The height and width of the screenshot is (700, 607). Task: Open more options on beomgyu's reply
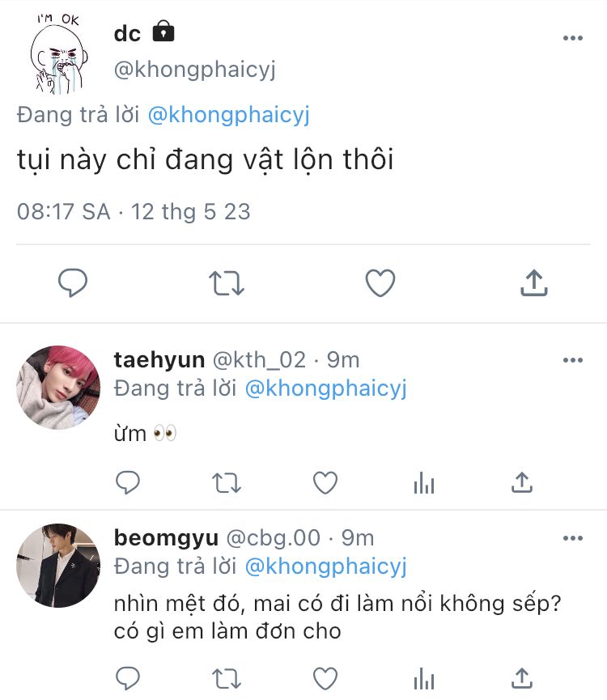tap(573, 538)
